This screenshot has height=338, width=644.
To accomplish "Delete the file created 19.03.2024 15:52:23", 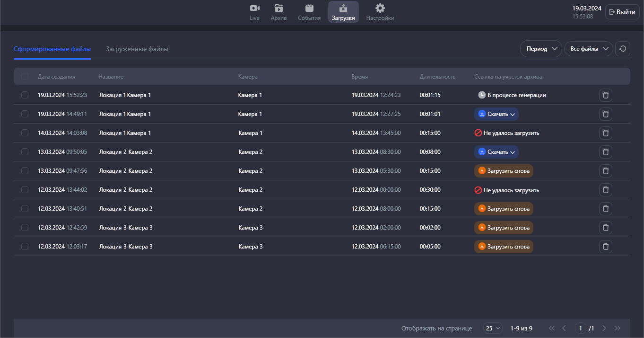I will 606,95.
